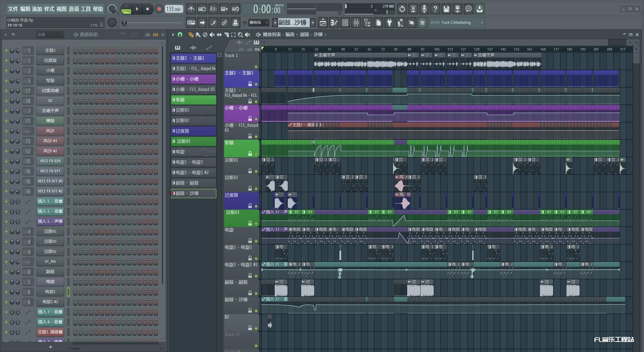Select the VEC2 FX 029 channel button
Screen dimensions: 644x352
(50, 161)
